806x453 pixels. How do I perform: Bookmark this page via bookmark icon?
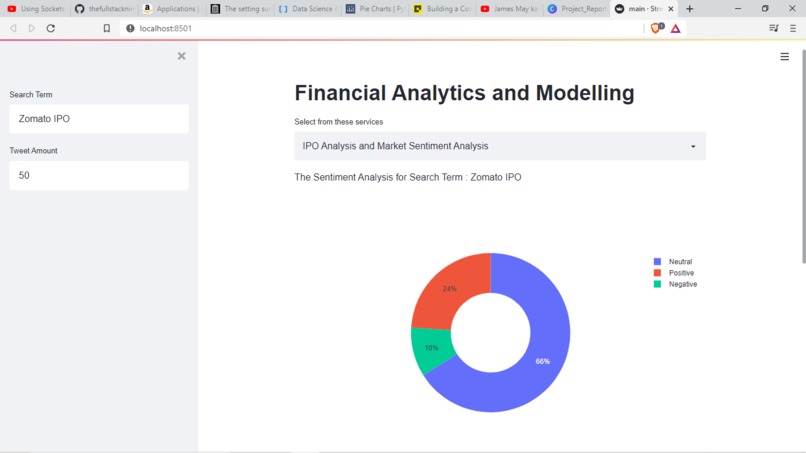[x=106, y=28]
